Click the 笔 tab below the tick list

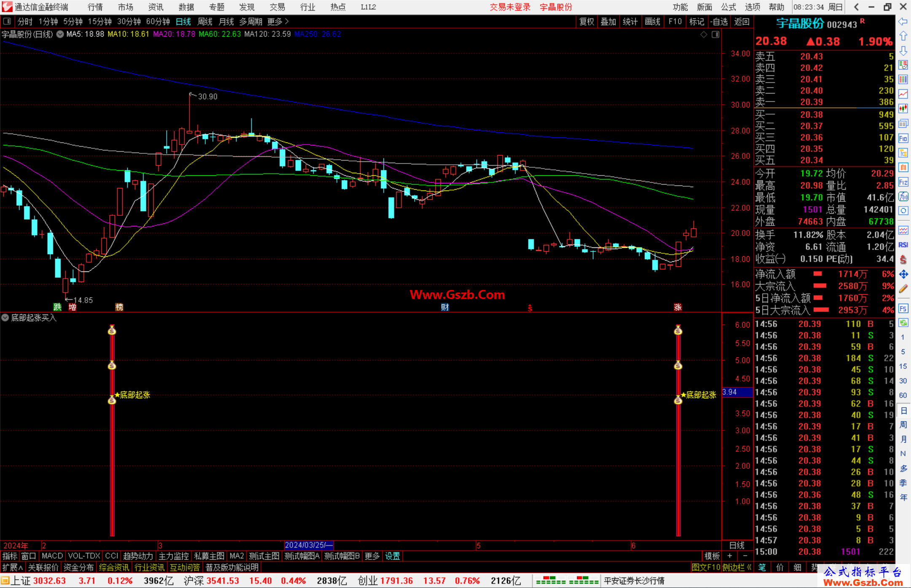point(762,568)
